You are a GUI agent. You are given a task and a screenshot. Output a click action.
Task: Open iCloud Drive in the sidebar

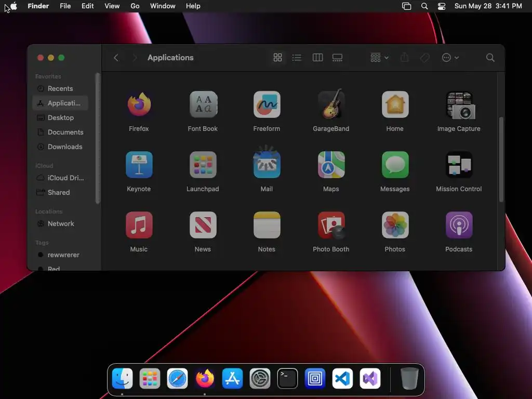tap(60, 178)
